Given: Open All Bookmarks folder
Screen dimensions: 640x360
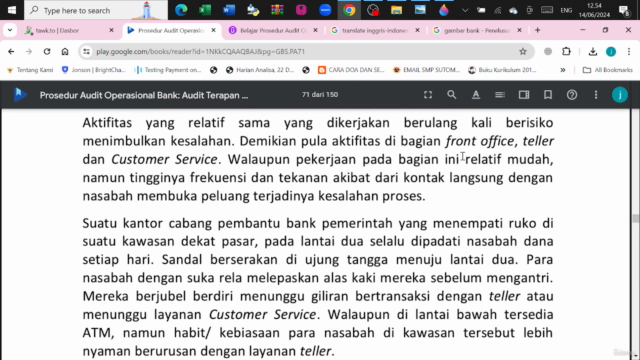Looking at the screenshot, I should point(607,70).
